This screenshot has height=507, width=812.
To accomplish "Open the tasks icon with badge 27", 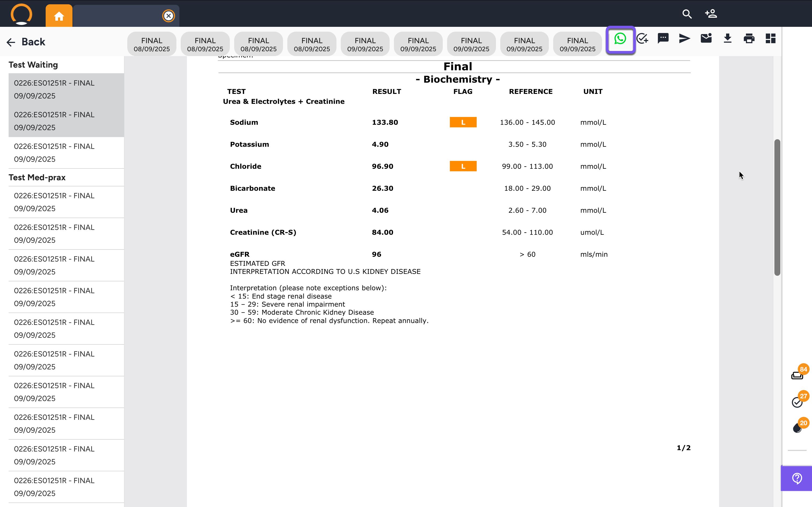I will click(x=798, y=402).
